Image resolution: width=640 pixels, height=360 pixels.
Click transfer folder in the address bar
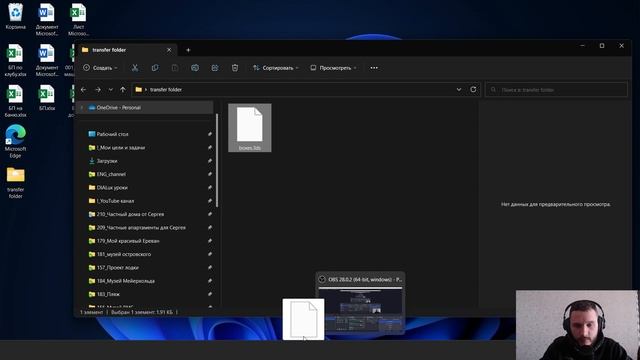coord(166,89)
